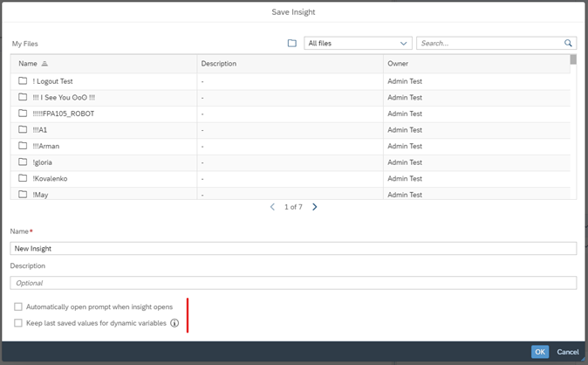This screenshot has height=365, width=588.
Task: Open the All files dropdown
Action: tap(358, 43)
